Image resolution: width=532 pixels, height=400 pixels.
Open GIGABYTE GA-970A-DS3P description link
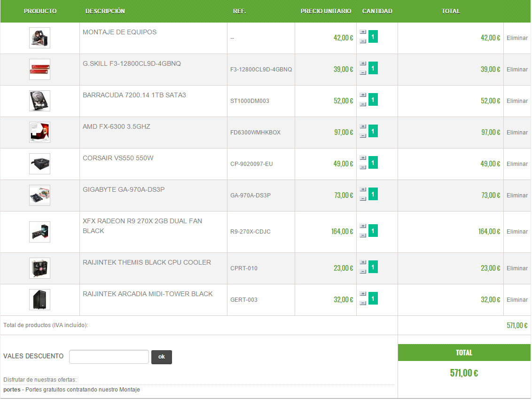[124, 189]
